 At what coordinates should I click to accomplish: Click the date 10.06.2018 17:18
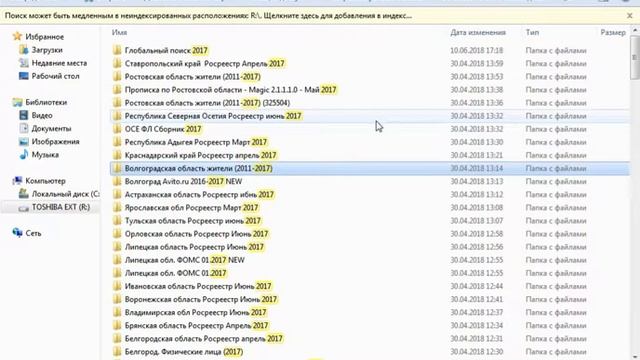pyautogui.click(x=476, y=50)
